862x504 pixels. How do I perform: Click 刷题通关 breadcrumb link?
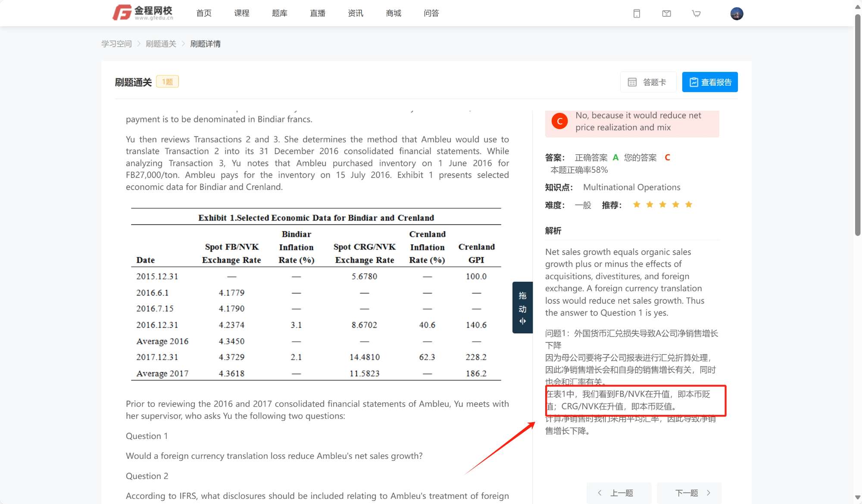tap(161, 44)
